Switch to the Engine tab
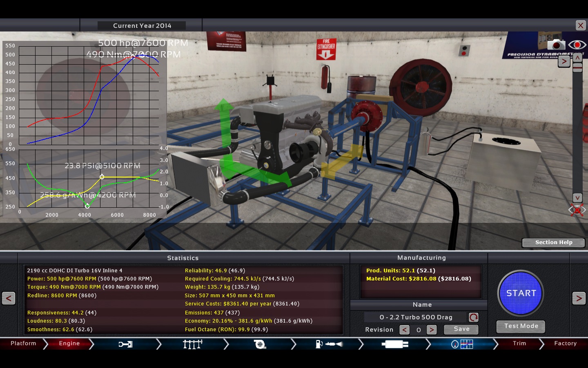Screen dimensions: 588x368 coord(69,343)
